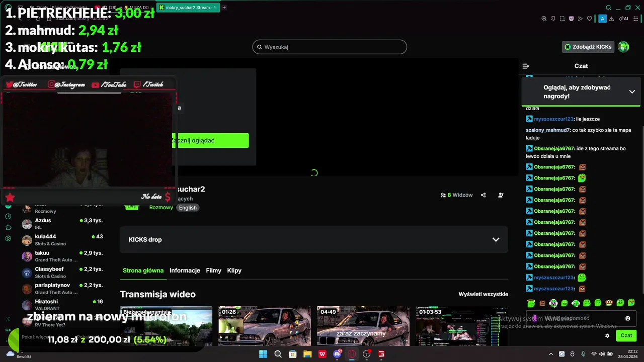
Task: Open parisplatynov channel in sidebar
Action: tap(62, 289)
